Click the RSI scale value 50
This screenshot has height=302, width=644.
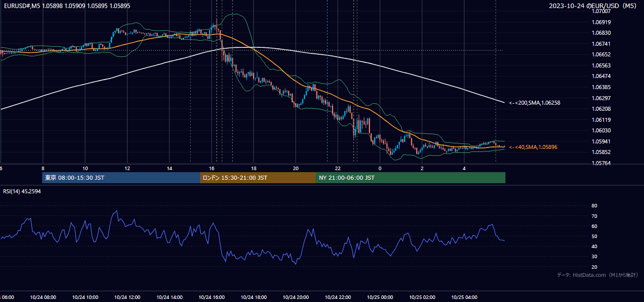(594, 236)
